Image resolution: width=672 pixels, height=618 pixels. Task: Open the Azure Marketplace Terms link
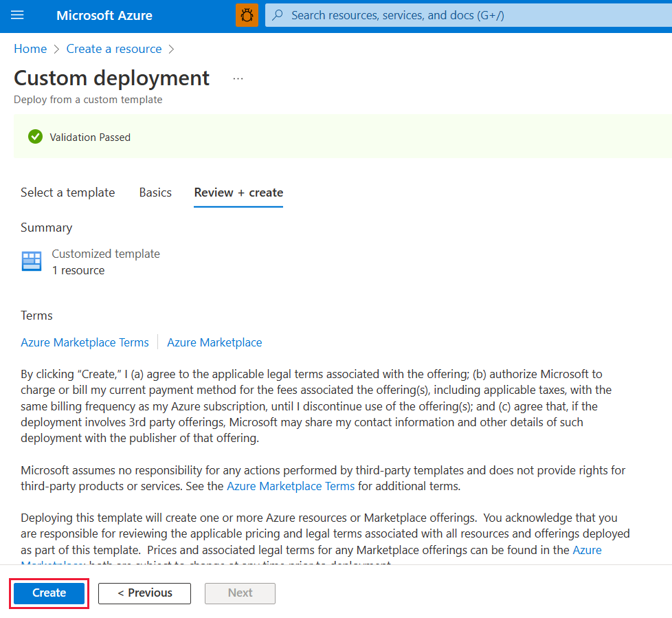click(x=85, y=342)
